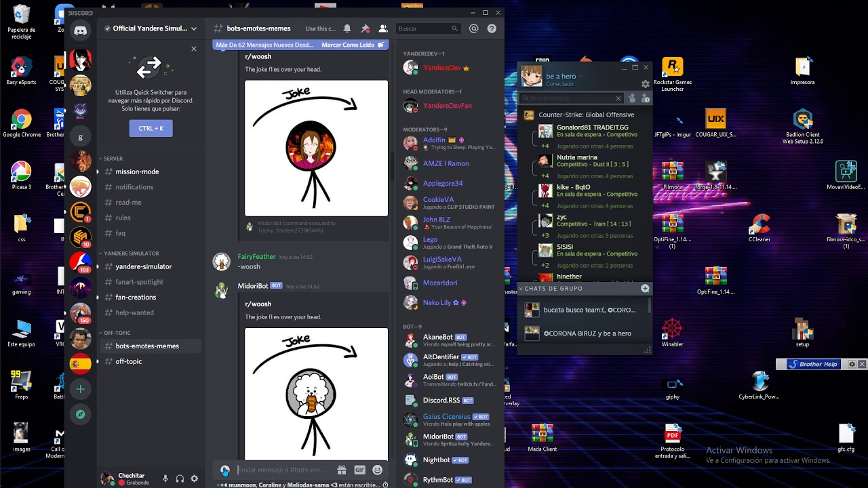Open user settings gear in Discord
This screenshot has height=488, width=868.
click(x=195, y=479)
